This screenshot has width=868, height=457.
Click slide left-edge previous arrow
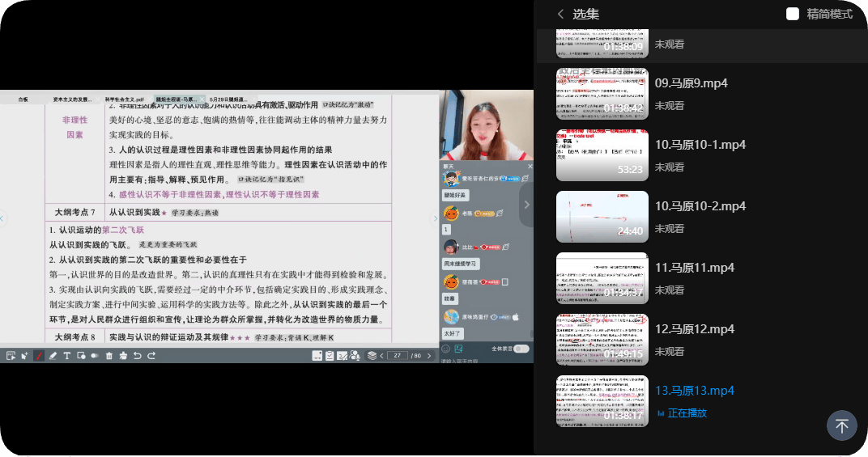(2, 218)
